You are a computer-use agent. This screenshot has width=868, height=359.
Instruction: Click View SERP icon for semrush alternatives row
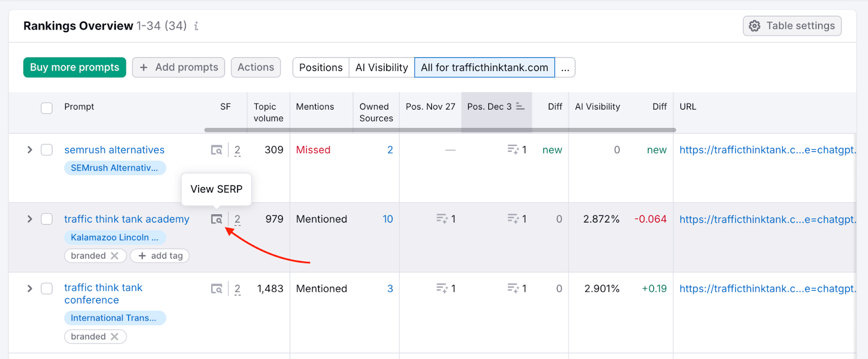pos(216,150)
